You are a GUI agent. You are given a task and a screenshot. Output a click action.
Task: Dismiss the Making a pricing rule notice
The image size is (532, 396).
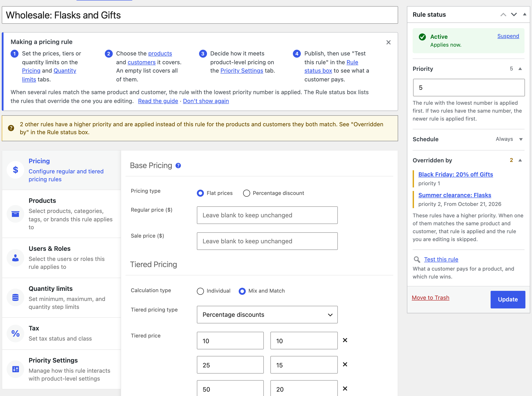(388, 42)
